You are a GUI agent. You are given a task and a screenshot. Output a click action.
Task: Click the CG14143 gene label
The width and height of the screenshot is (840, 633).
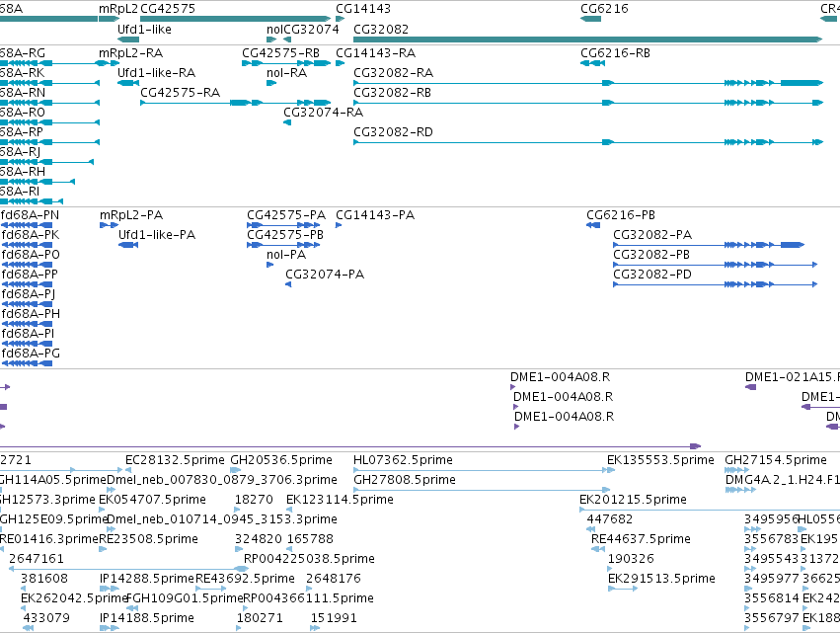(363, 9)
